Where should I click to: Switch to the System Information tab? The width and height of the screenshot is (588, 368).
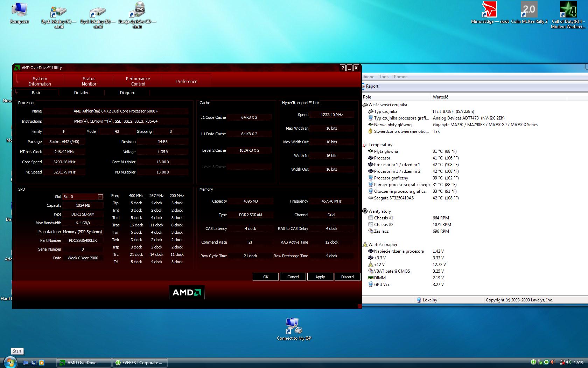point(40,81)
